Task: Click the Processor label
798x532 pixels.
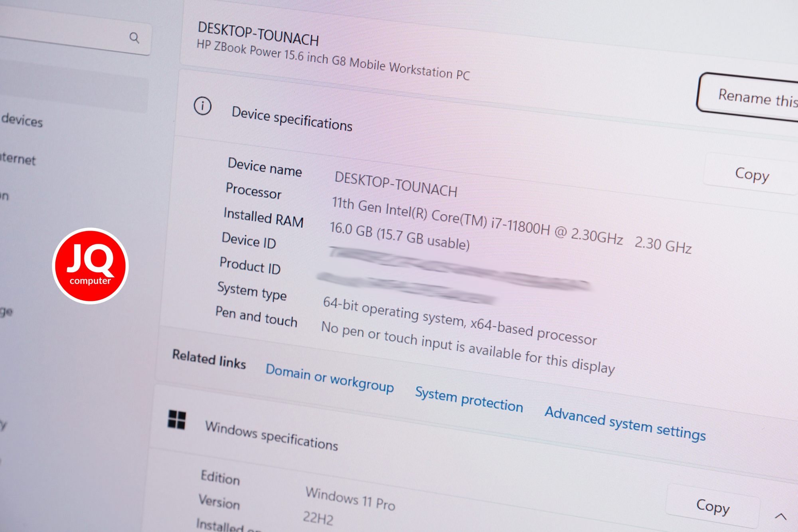Action: tap(253, 190)
